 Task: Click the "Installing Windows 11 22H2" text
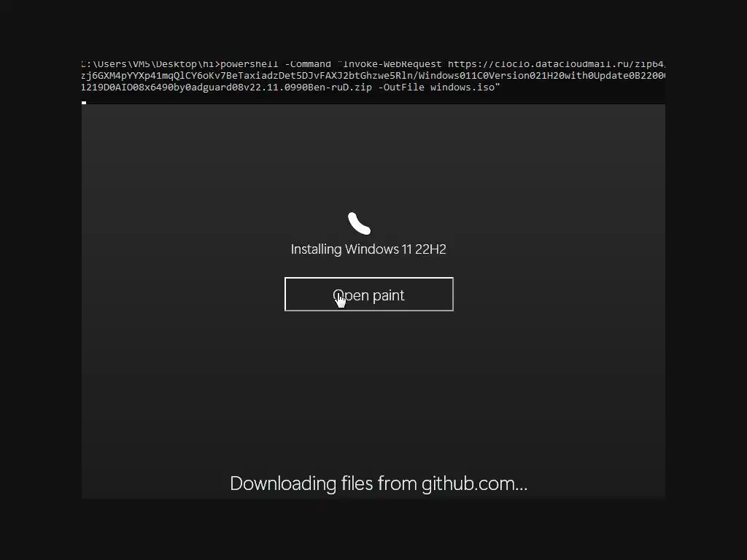tap(368, 249)
